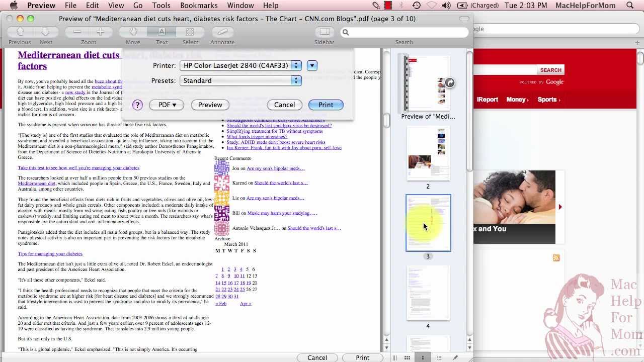
Task: Click the battery status icon
Action: (462, 6)
